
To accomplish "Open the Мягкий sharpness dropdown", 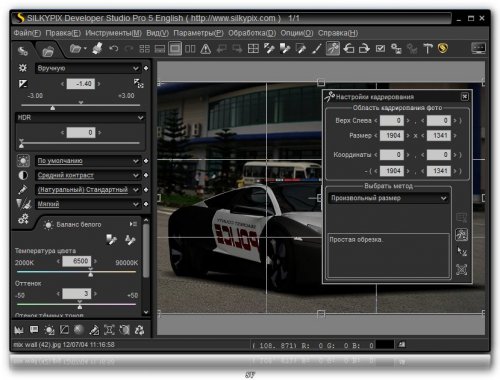I will coord(87,204).
